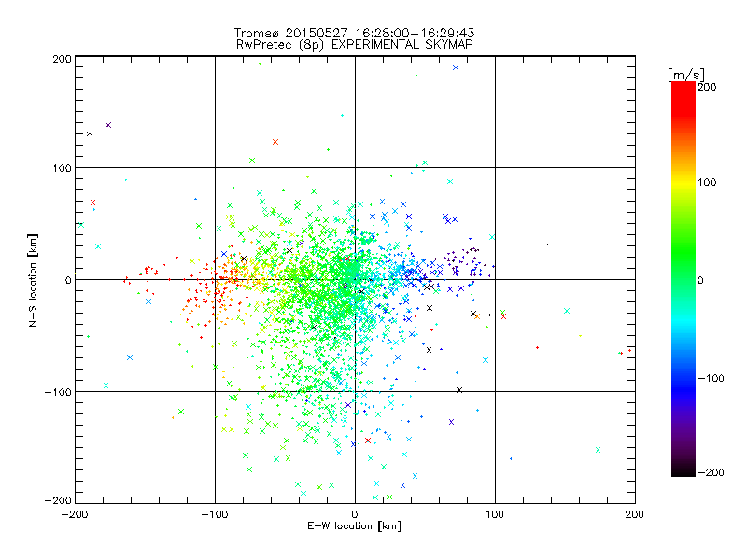Click the Tromsø 20150527 date-time title
Screen dimensions: 747x560
click(354, 33)
